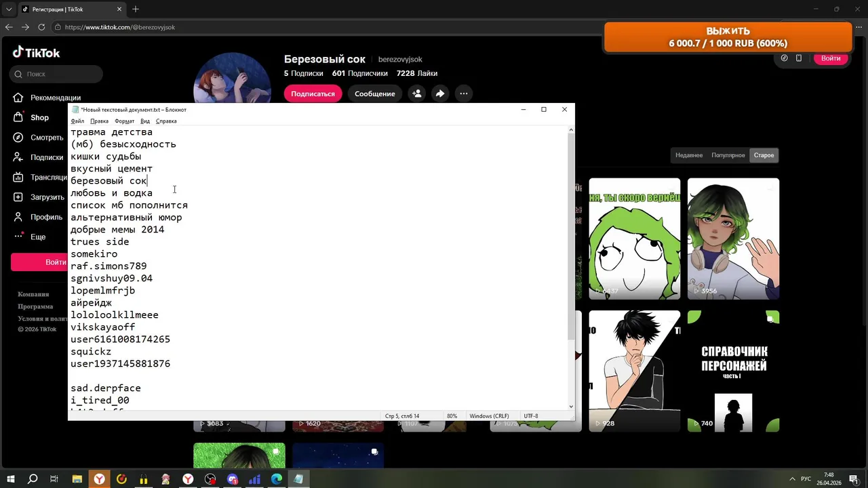
Task: Open the Правка menu in Notepad
Action: click(x=99, y=121)
